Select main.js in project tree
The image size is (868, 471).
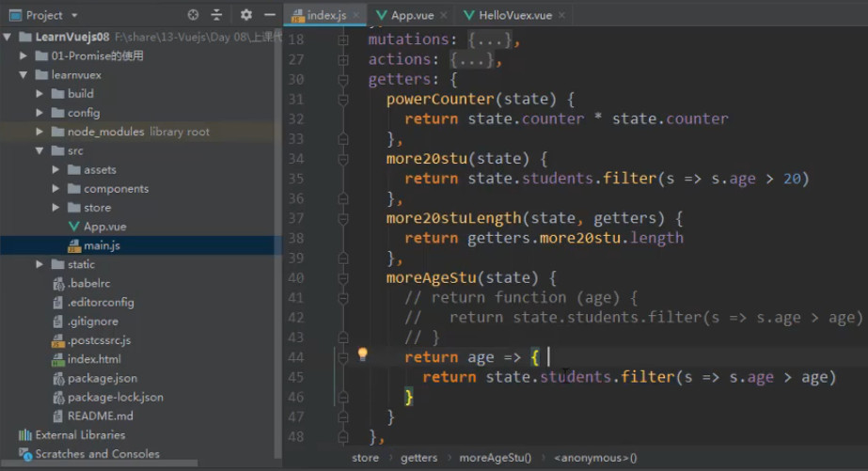(102, 245)
